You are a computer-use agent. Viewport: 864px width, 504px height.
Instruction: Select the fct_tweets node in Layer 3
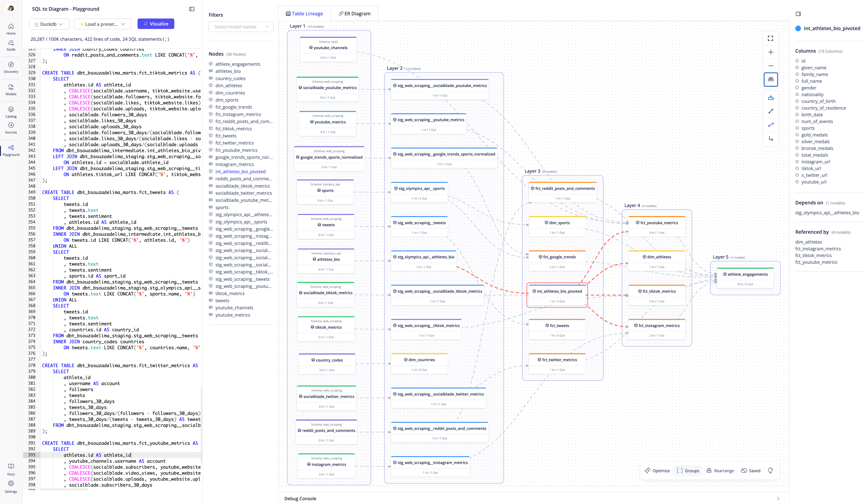click(557, 325)
